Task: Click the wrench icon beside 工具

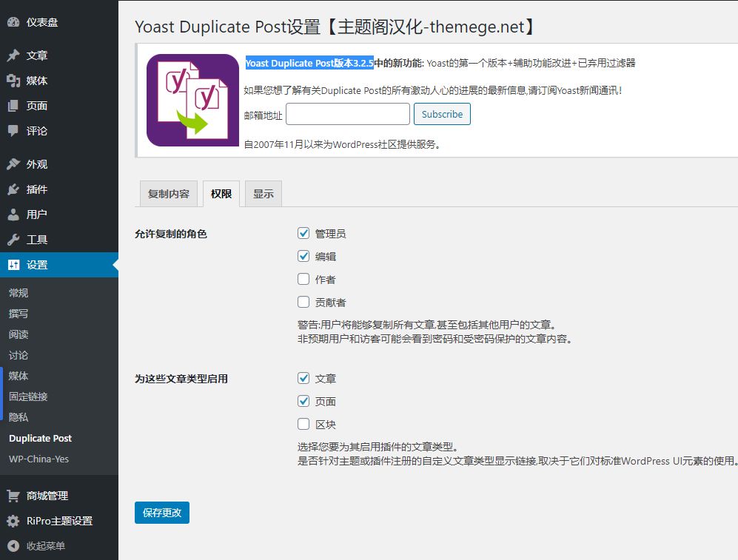Action: pos(13,240)
